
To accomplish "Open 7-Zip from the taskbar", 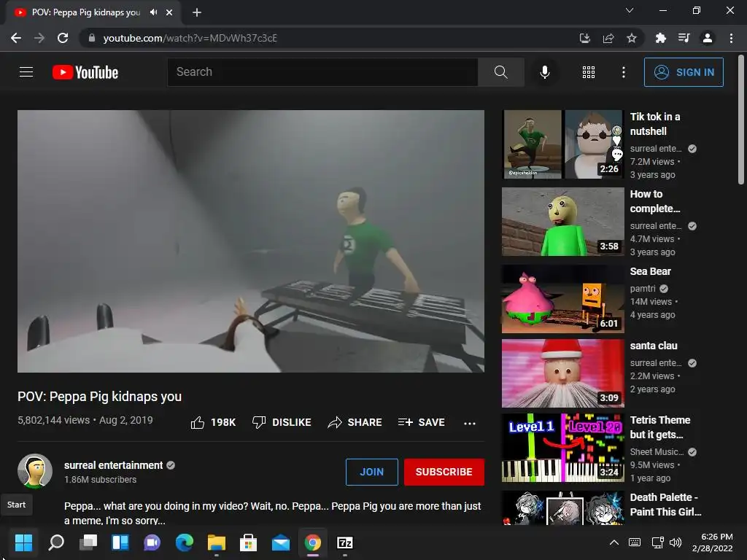I will coord(345,542).
